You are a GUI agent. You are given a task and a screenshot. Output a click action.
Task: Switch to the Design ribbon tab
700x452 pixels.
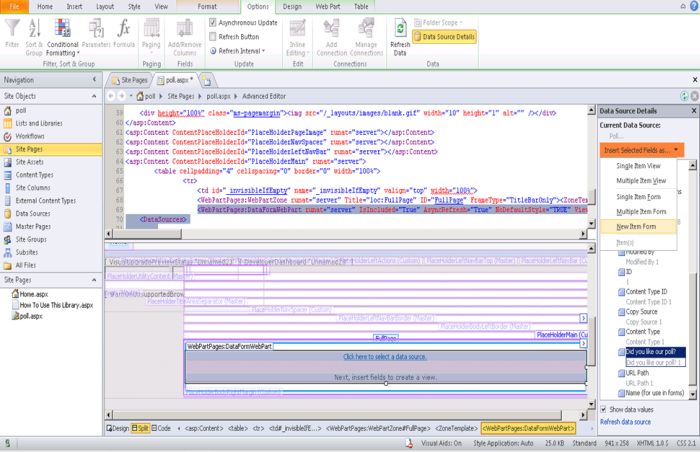(x=292, y=7)
